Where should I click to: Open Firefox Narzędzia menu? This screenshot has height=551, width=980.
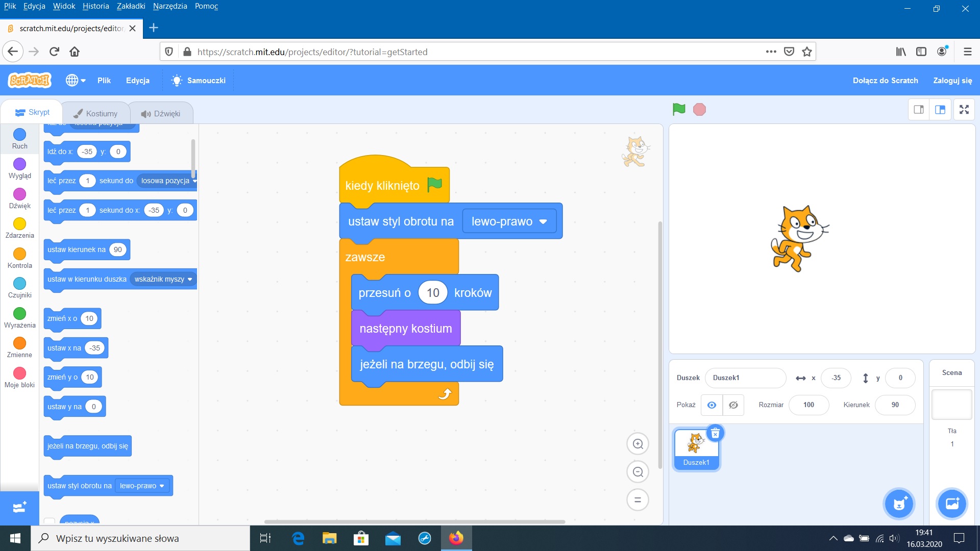point(170,6)
